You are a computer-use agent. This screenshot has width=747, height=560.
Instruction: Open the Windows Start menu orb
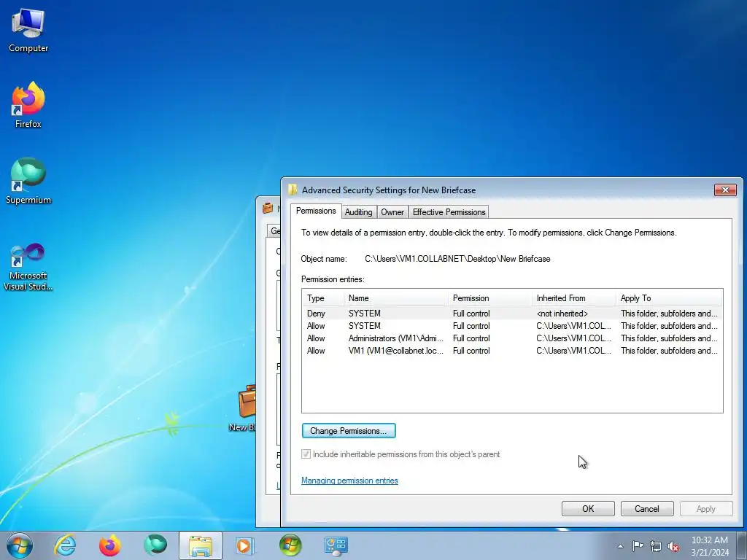(20, 545)
